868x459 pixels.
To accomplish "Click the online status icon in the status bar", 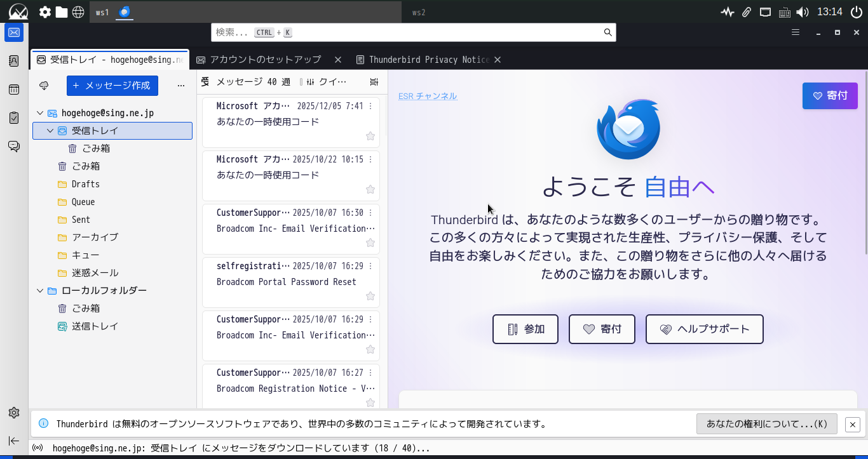I will 37,448.
